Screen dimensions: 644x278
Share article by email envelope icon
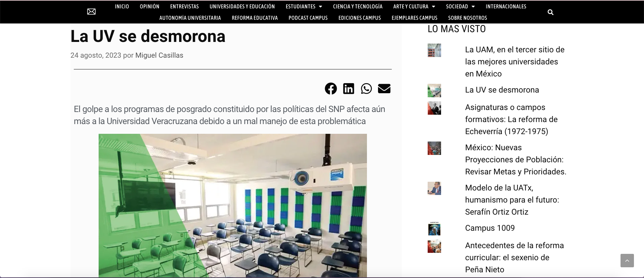pos(384,89)
